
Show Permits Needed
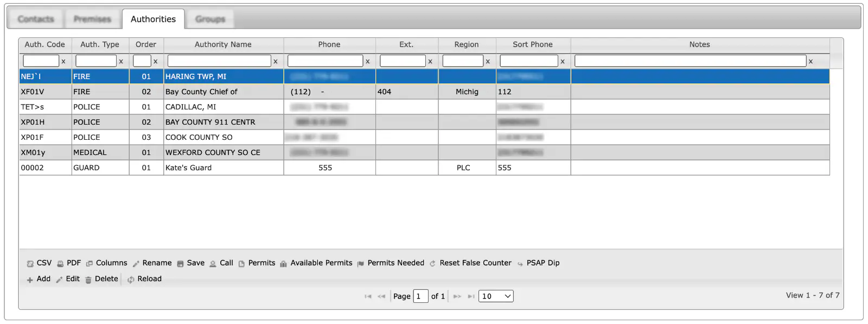[x=391, y=263]
